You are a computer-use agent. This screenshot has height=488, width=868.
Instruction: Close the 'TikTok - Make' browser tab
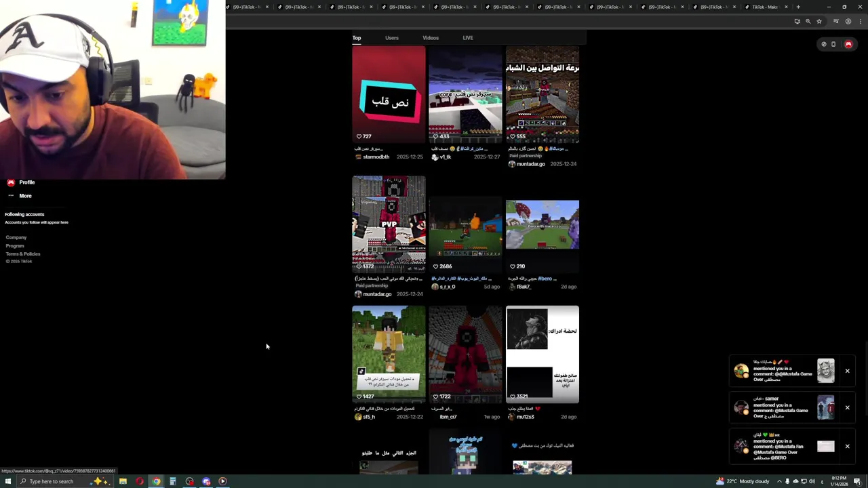tap(787, 7)
